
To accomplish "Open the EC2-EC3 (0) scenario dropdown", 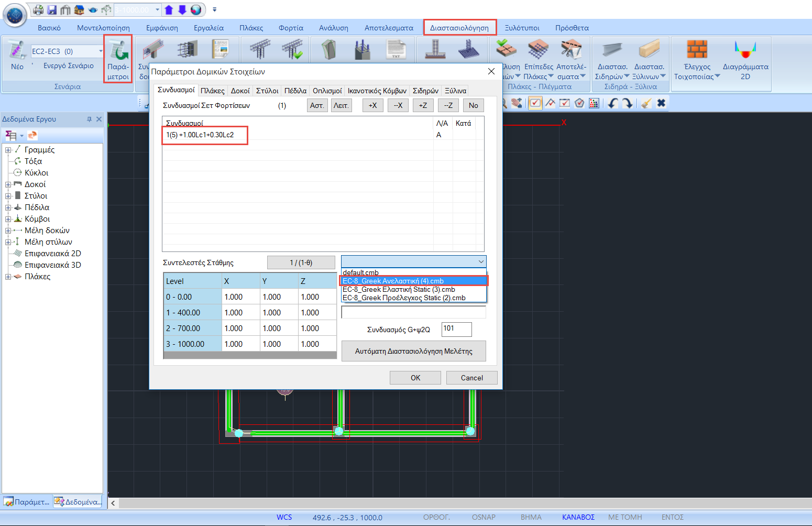I will pos(101,51).
